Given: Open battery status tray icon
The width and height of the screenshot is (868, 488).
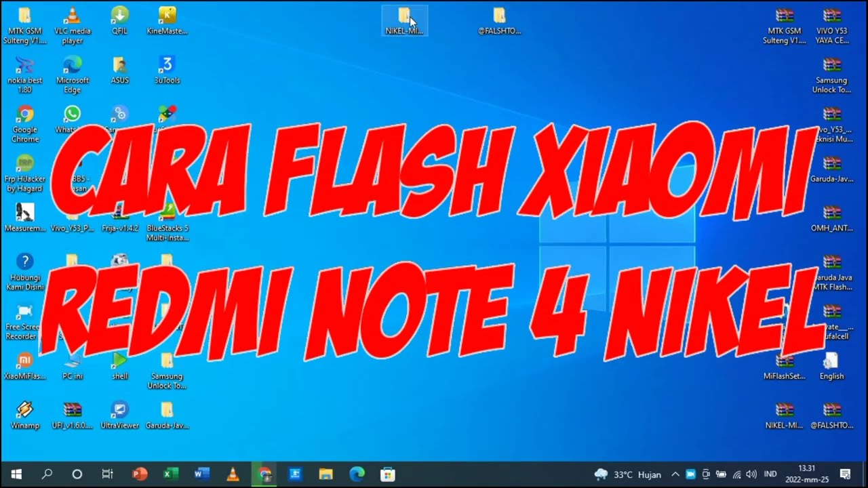Looking at the screenshot, I should (721, 474).
